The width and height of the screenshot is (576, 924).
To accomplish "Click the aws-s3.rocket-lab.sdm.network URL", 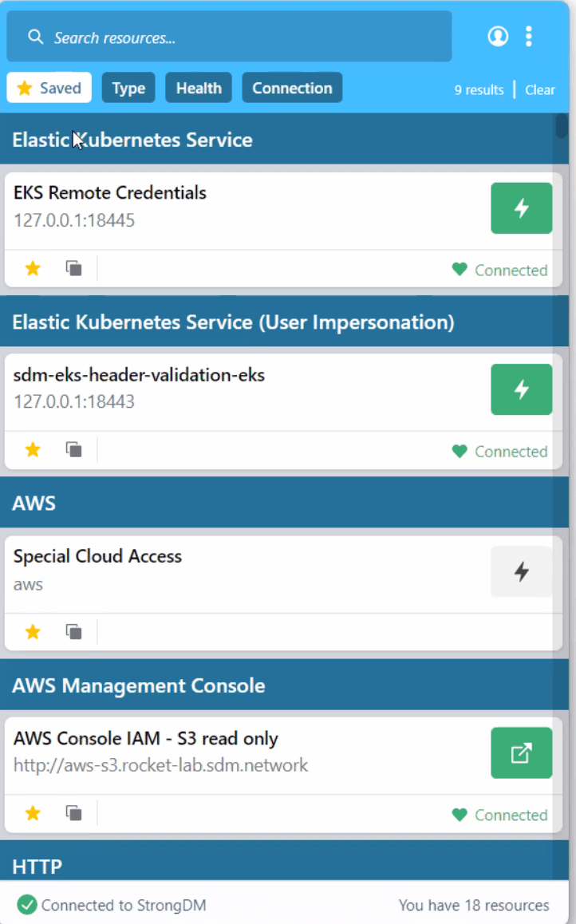I will point(161,765).
